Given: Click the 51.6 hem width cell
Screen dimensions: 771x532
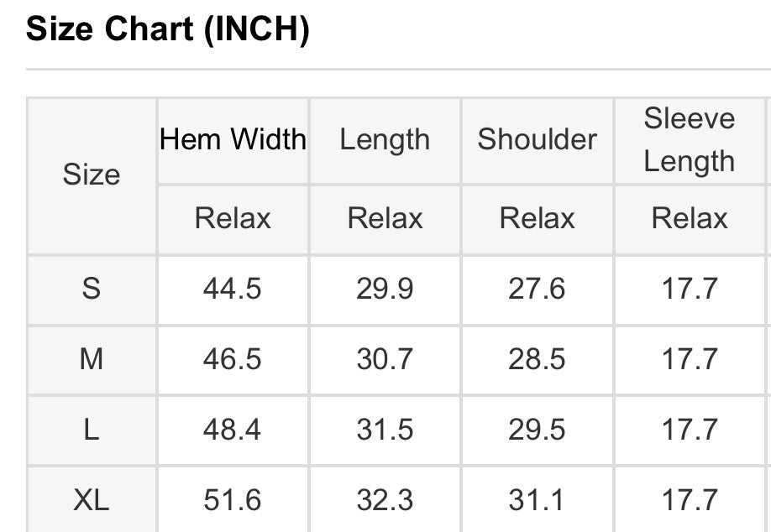Looking at the screenshot, I should pos(233,500).
